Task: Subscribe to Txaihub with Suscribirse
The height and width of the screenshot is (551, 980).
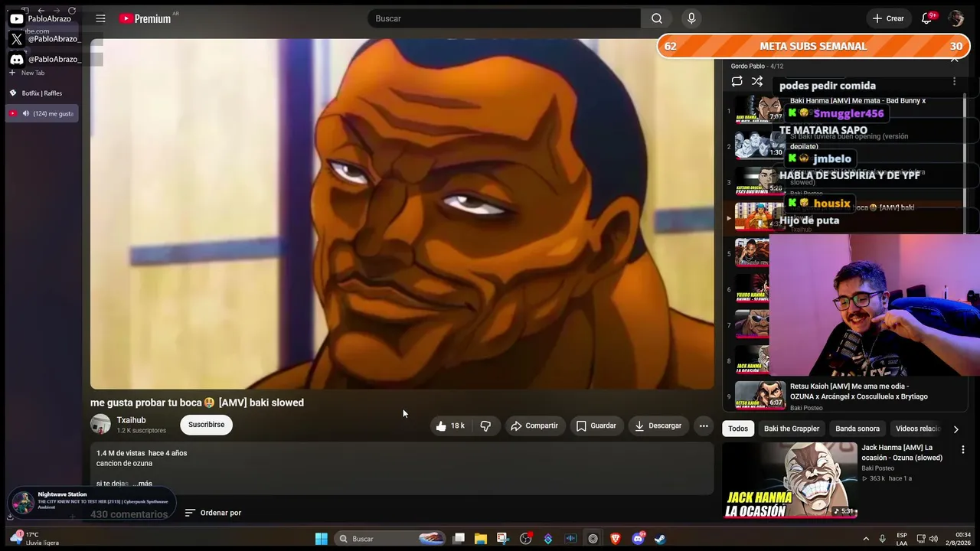Action: coord(206,425)
